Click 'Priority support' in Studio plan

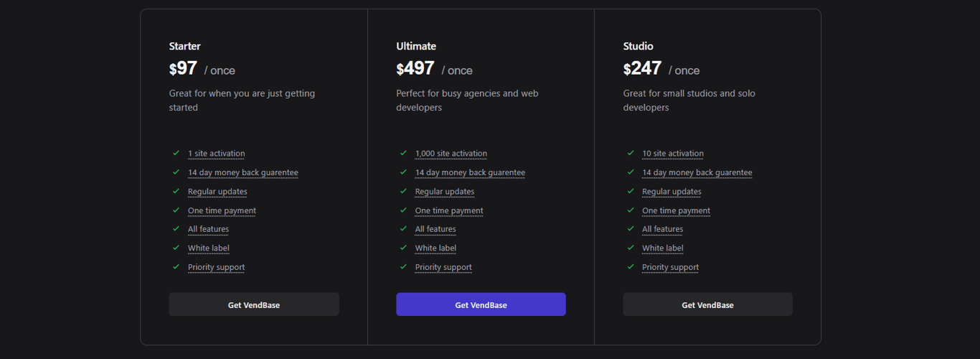click(670, 267)
